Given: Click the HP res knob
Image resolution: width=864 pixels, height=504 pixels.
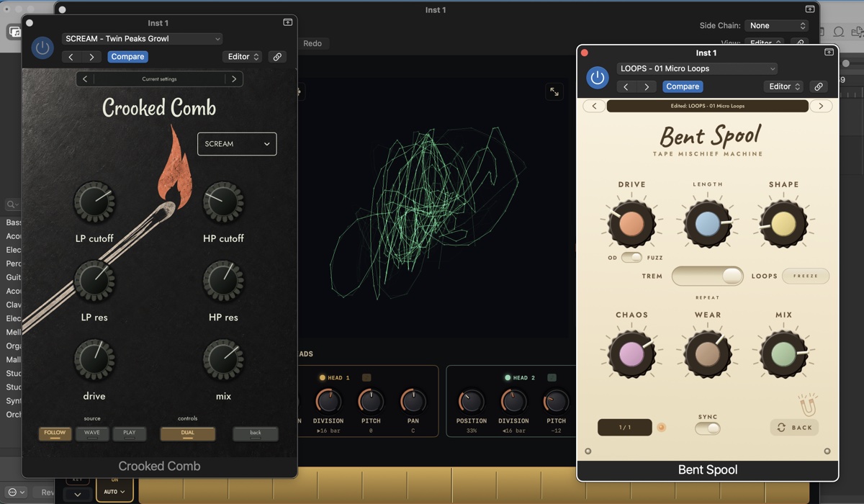Looking at the screenshot, I should 223,282.
